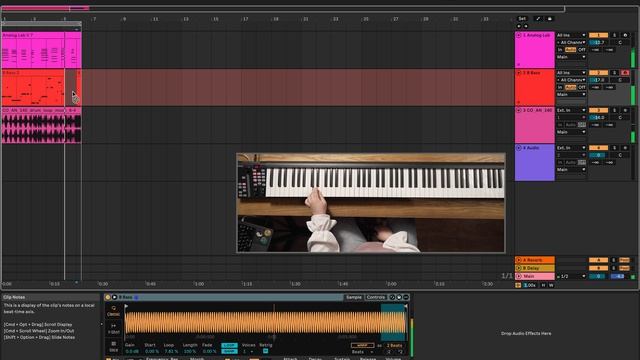Fold the 4 Audio track
This screenshot has width=640, height=360.
519,148
